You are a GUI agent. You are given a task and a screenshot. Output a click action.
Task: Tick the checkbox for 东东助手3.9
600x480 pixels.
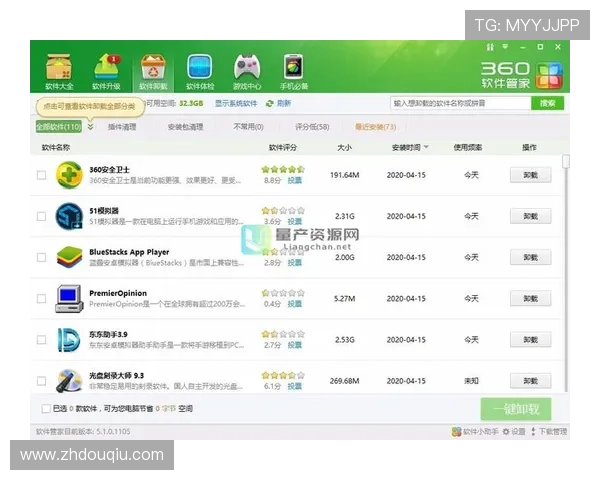pos(41,340)
